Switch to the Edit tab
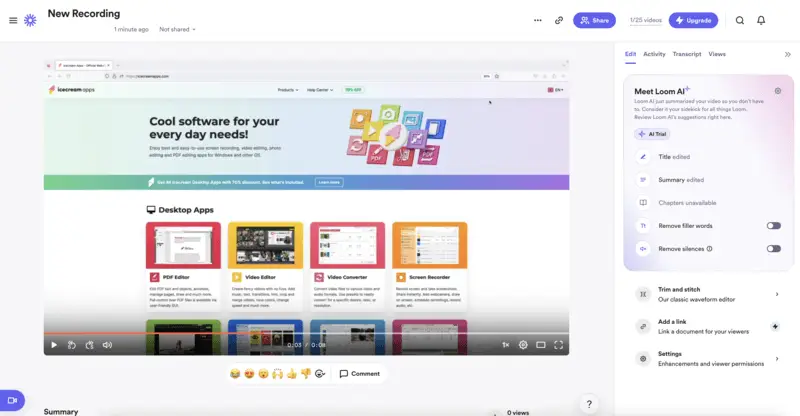 click(x=631, y=54)
